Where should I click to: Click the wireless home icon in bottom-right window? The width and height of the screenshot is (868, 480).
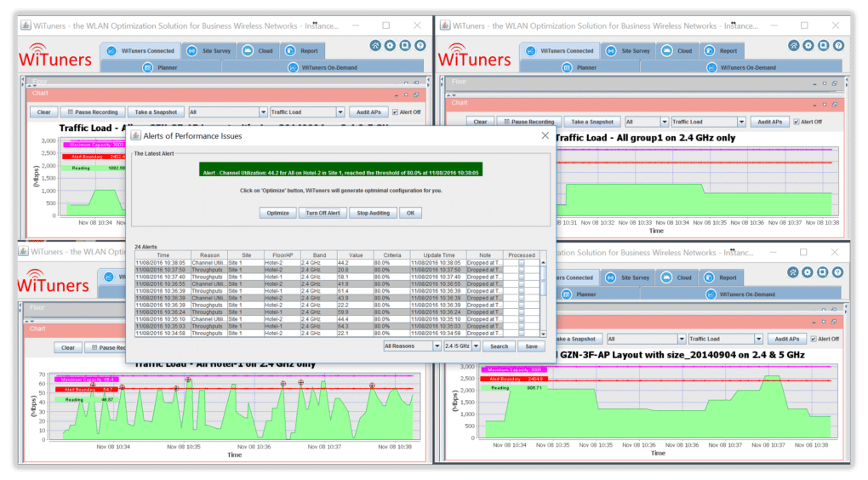coord(793,271)
